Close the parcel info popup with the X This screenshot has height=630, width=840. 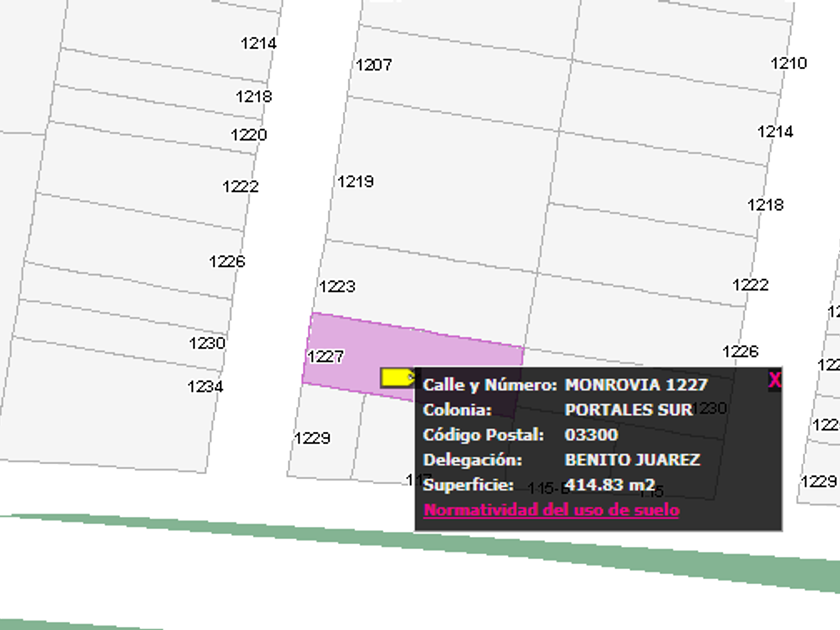(x=775, y=380)
